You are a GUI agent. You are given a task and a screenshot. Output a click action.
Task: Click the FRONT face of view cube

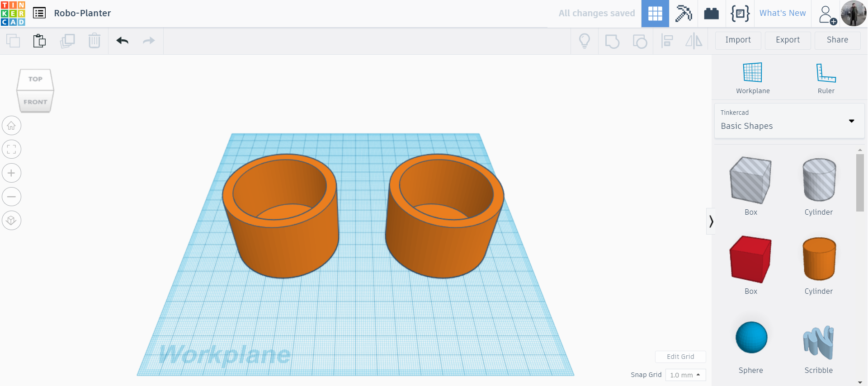coord(35,102)
